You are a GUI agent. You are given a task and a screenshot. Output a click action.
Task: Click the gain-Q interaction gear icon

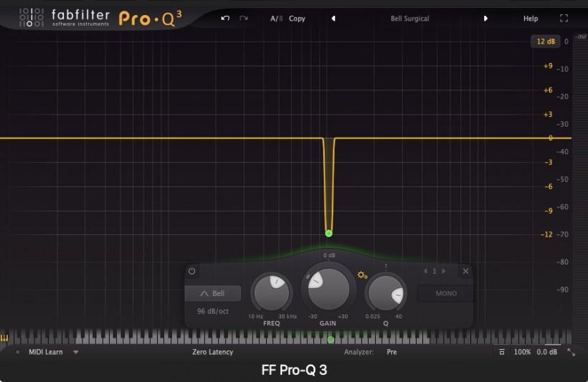(x=362, y=275)
